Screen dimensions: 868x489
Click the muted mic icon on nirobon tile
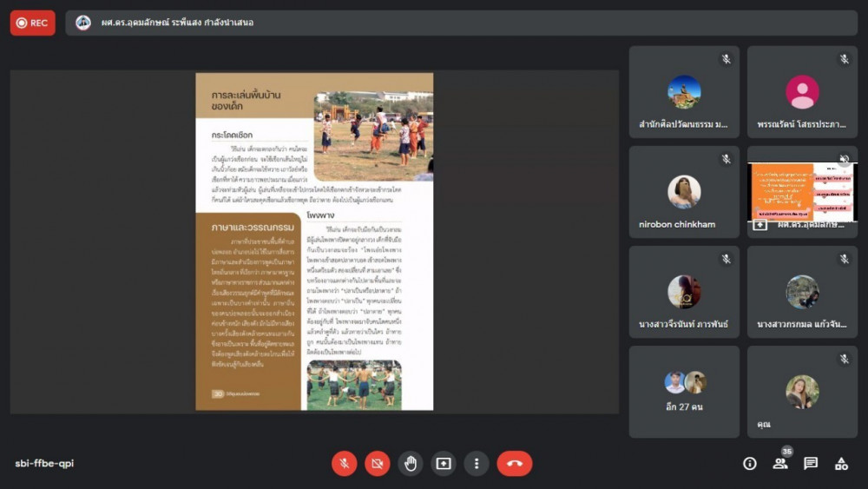click(x=726, y=160)
